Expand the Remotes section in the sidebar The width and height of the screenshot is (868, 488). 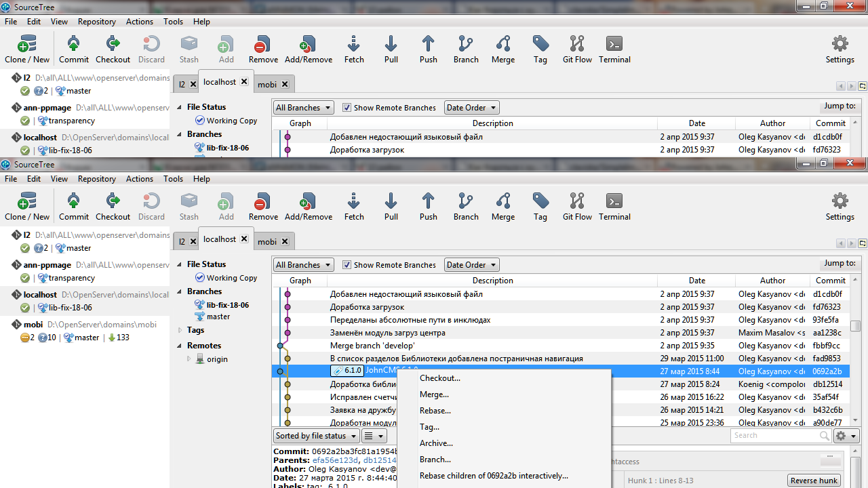[180, 346]
